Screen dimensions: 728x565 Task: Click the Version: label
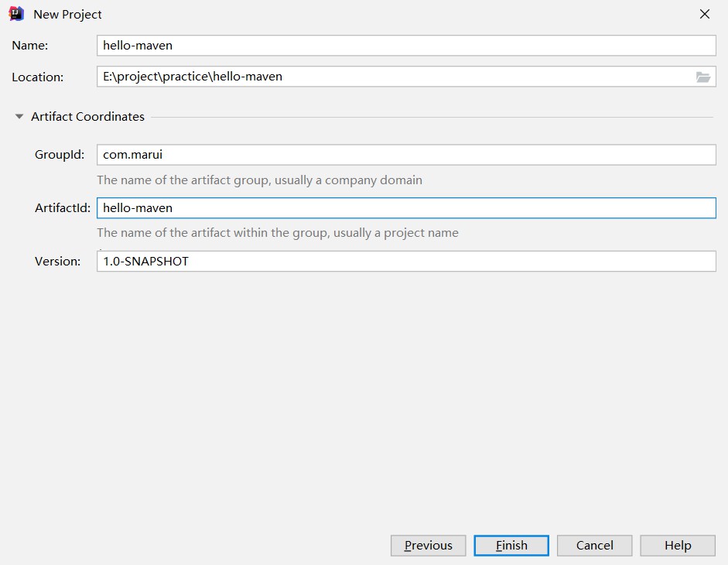(x=57, y=262)
